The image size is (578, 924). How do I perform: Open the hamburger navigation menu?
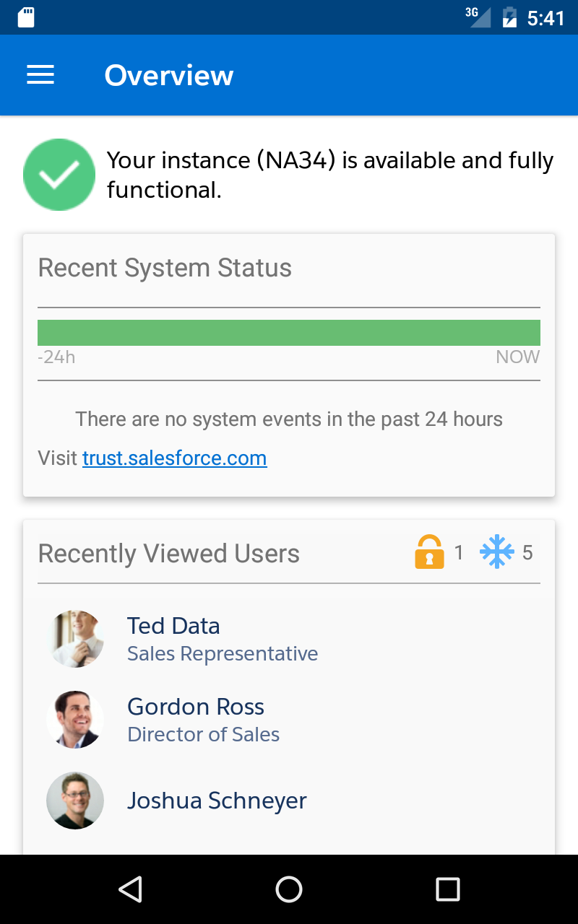tap(40, 75)
